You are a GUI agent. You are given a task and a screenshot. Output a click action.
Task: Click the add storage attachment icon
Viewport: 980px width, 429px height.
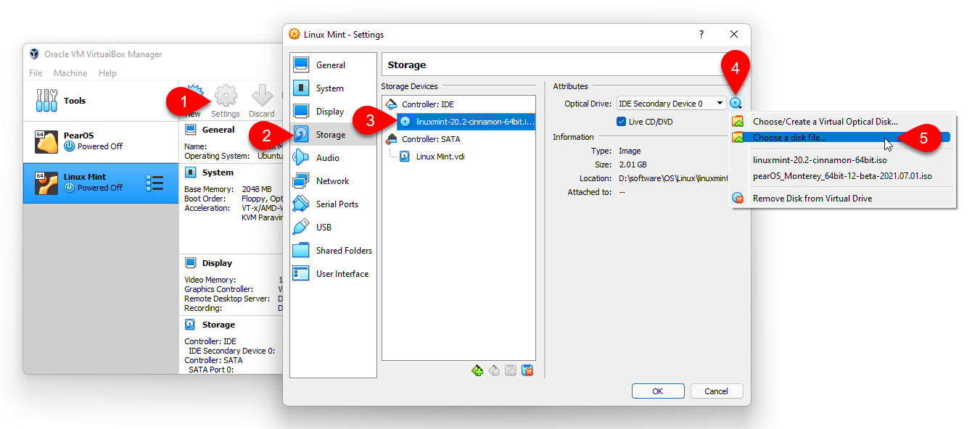[511, 371]
